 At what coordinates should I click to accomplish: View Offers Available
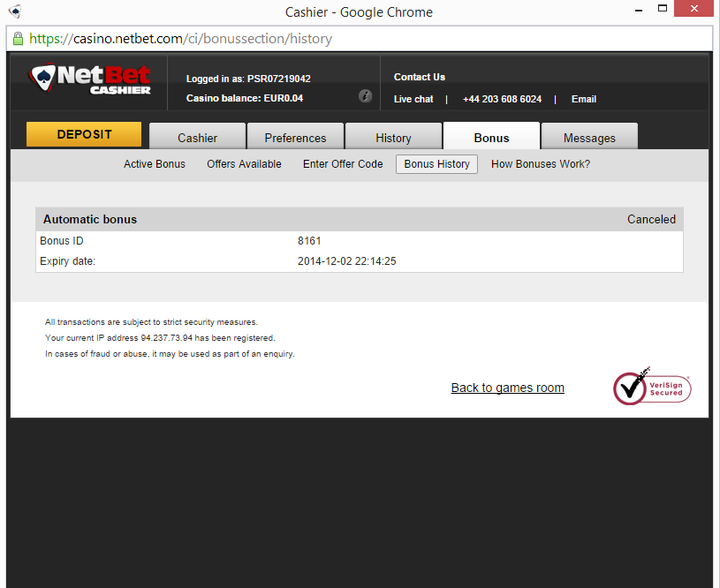click(x=244, y=164)
